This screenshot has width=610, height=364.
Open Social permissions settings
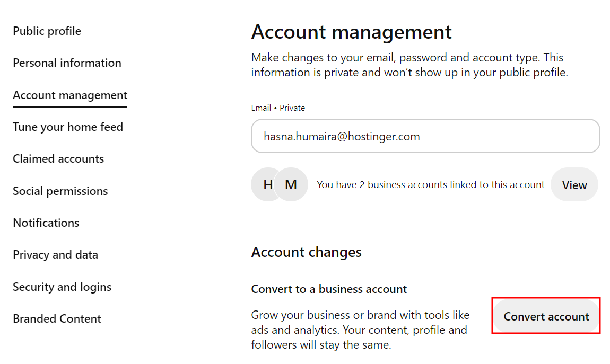click(x=60, y=191)
